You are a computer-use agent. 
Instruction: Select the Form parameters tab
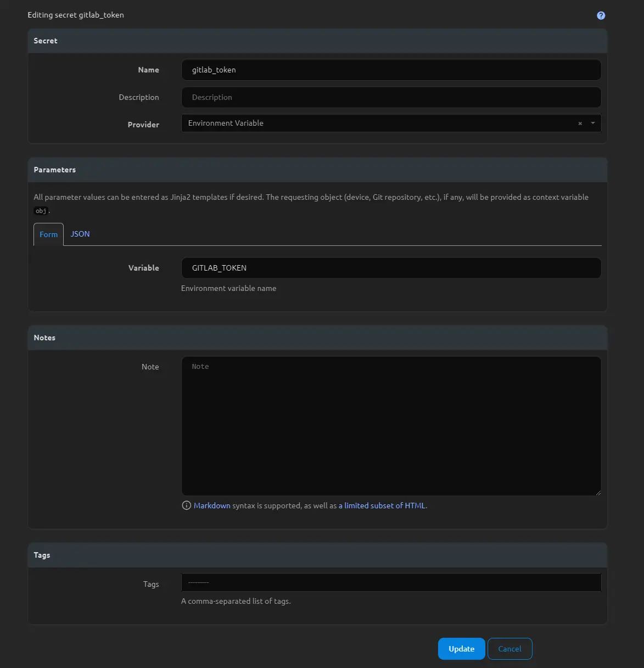click(48, 234)
